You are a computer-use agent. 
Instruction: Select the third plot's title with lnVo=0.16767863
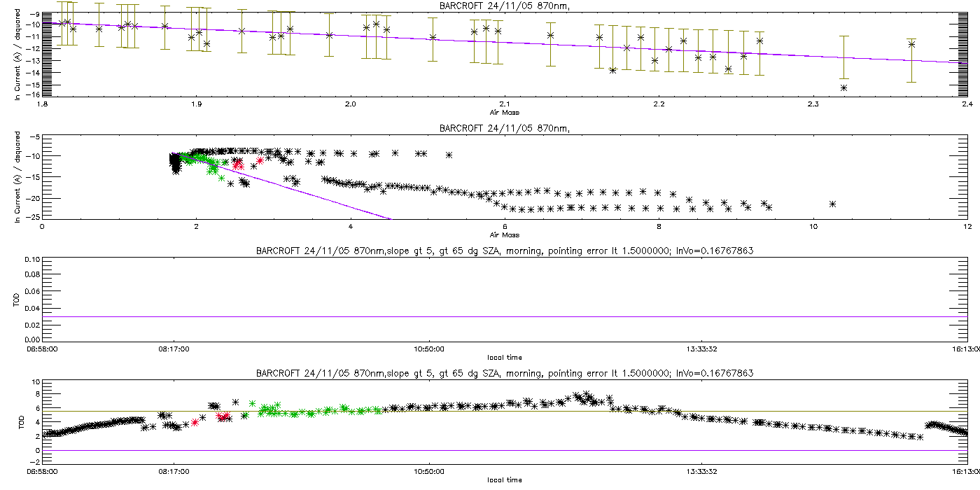[x=504, y=252]
